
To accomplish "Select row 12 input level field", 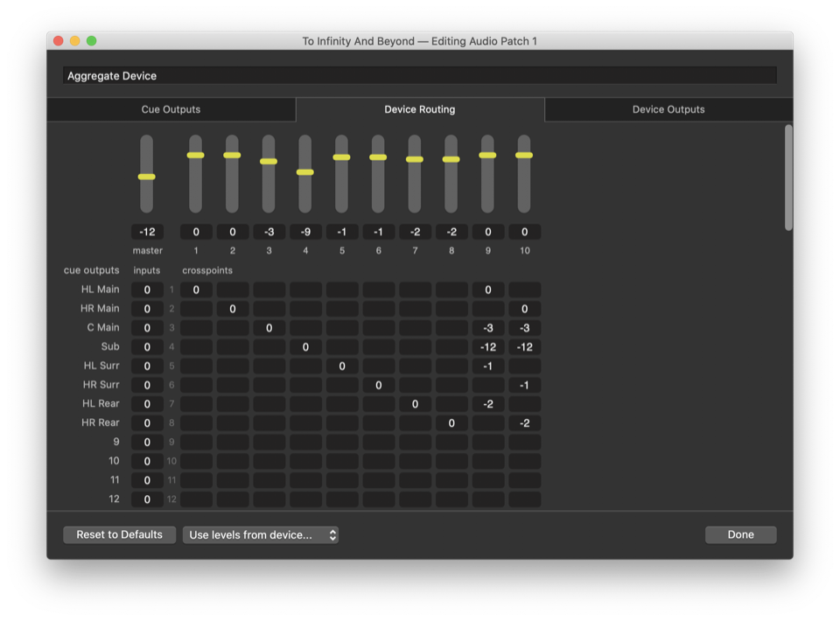I will [x=147, y=499].
